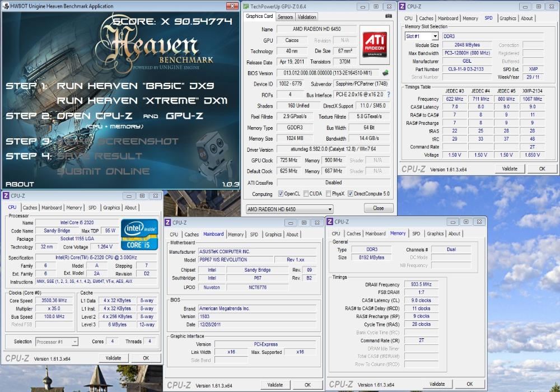560x392 pixels.
Task: Click Validate in the CPU-Z SPD window
Action: click(510, 169)
